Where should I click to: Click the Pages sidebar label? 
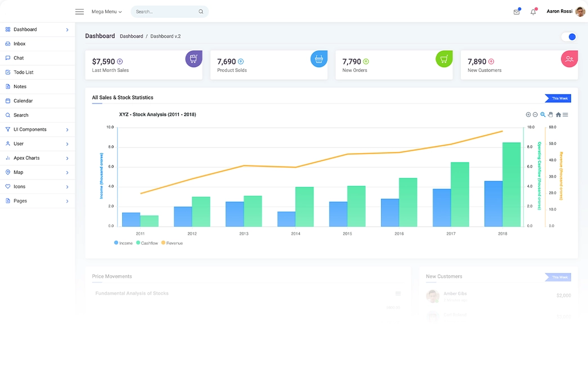(20, 200)
